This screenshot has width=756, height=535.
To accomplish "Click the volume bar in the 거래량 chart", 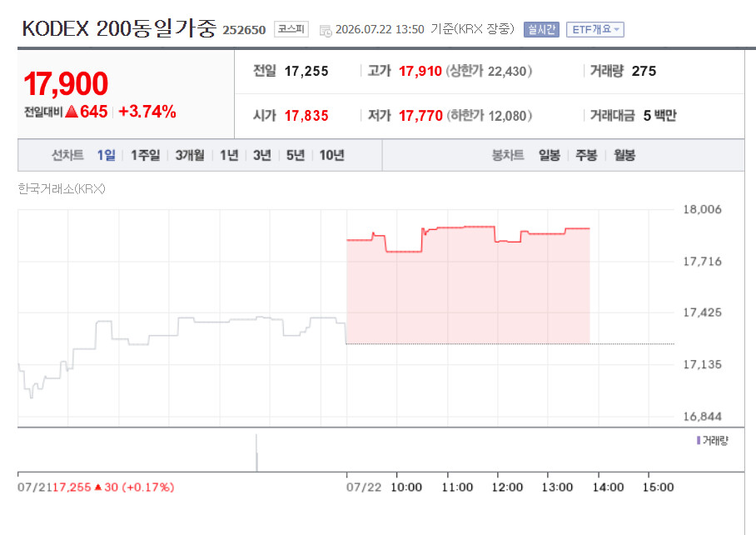I will coord(256,453).
